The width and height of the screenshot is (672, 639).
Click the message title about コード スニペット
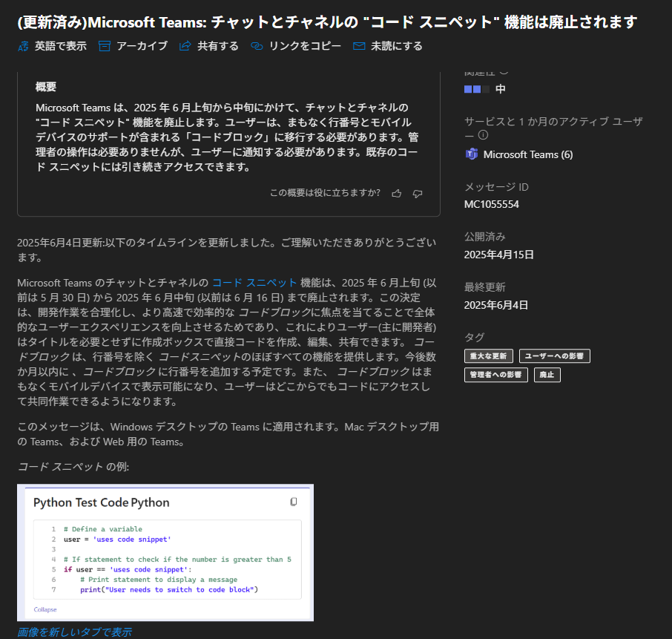[x=327, y=22]
